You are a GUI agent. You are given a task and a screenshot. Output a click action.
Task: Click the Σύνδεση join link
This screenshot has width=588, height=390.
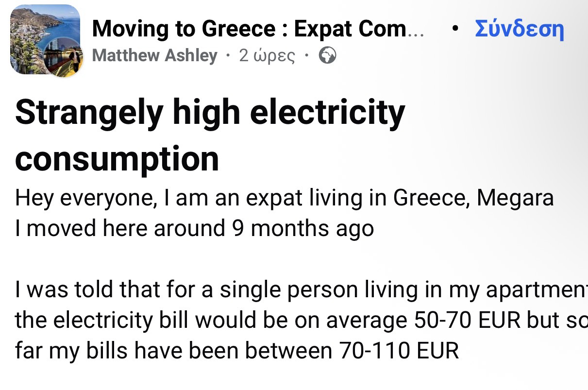coord(519,29)
